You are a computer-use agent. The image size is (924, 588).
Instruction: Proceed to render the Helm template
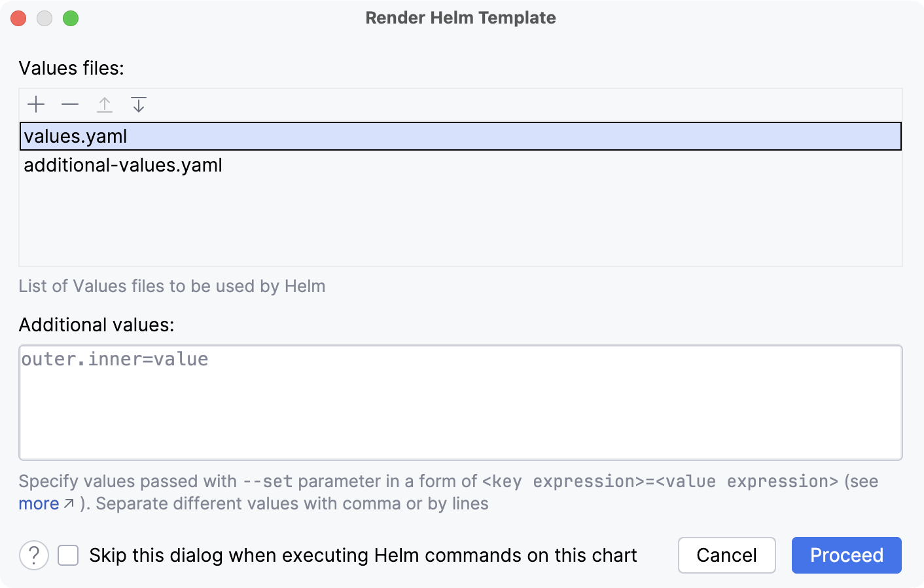pos(846,555)
